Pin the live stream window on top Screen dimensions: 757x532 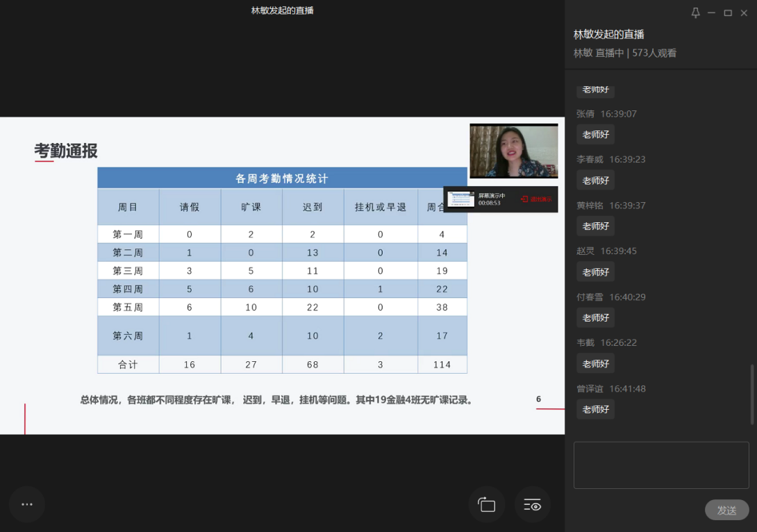695,13
